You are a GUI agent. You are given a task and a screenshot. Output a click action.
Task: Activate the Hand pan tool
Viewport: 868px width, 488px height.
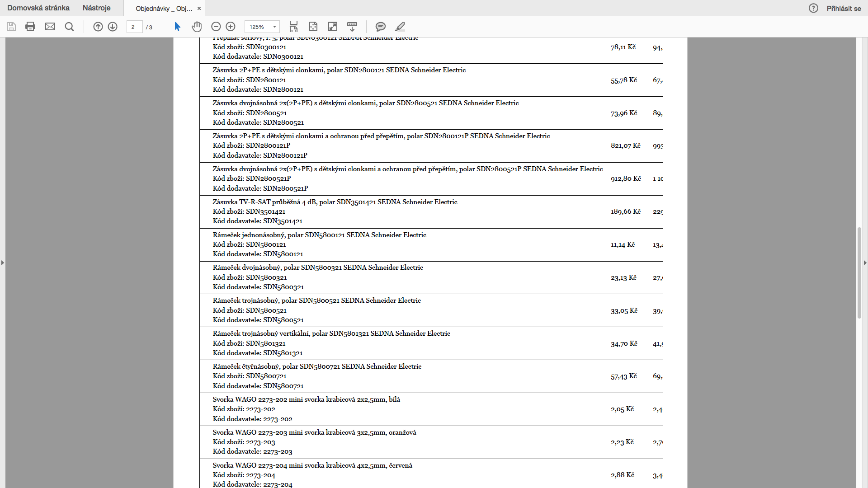[197, 27]
